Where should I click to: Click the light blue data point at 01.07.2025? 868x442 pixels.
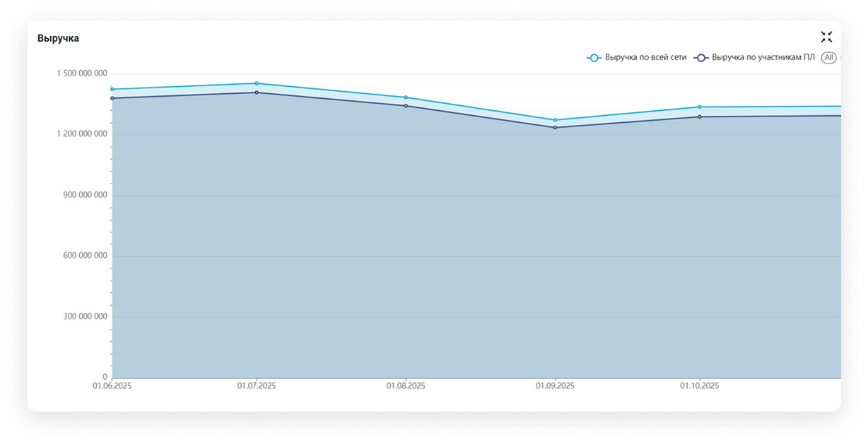(x=257, y=83)
